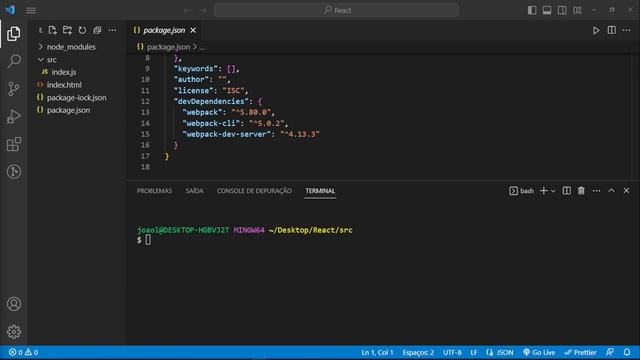Create a new file in Explorer

(x=53, y=30)
